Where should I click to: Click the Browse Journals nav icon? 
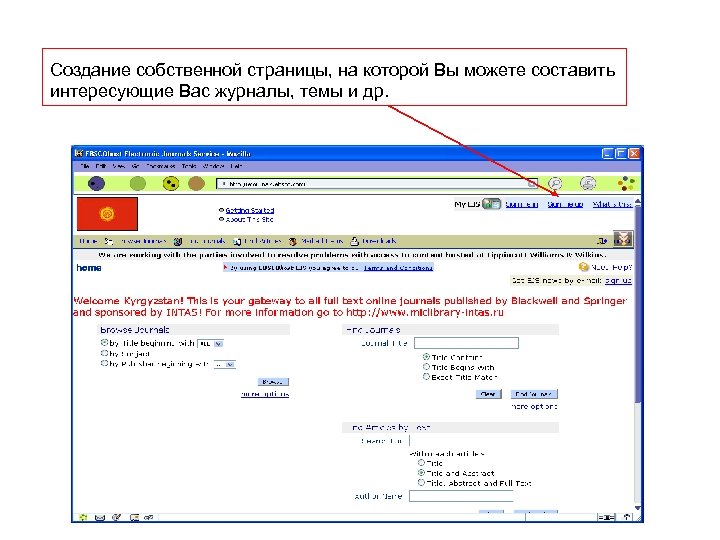109,241
